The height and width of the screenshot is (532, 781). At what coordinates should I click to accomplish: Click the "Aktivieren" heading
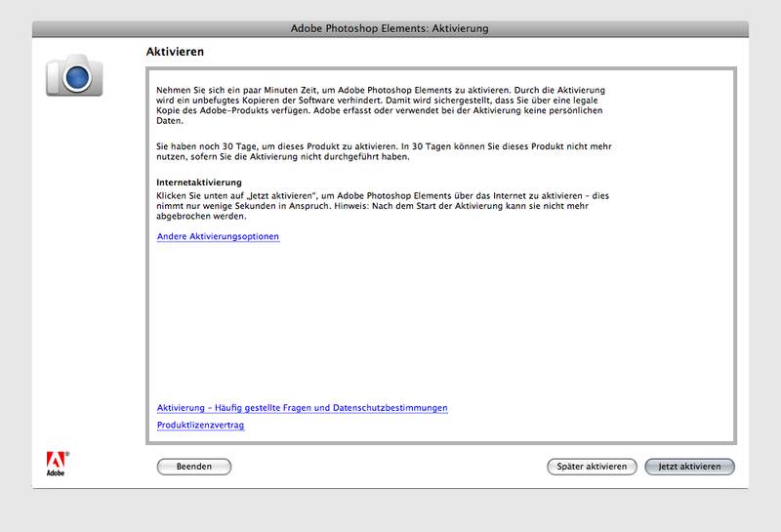(175, 51)
